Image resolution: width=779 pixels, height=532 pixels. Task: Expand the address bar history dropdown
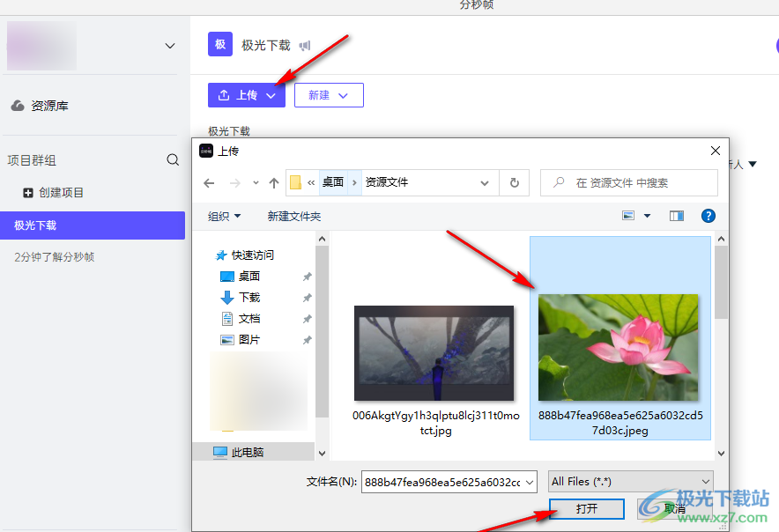485,183
